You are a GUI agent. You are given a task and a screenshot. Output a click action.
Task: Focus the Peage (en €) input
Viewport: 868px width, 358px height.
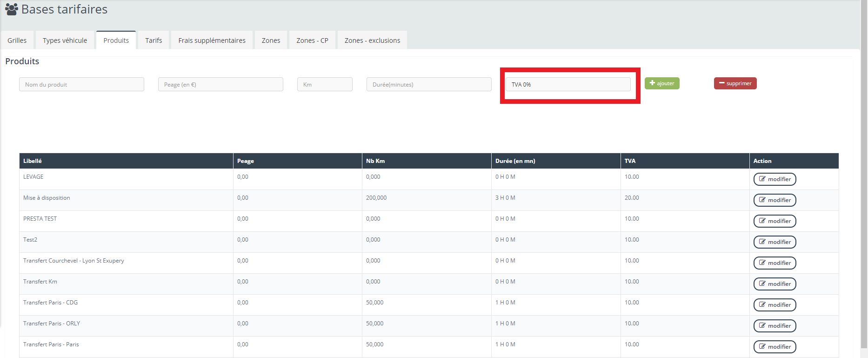click(x=220, y=85)
